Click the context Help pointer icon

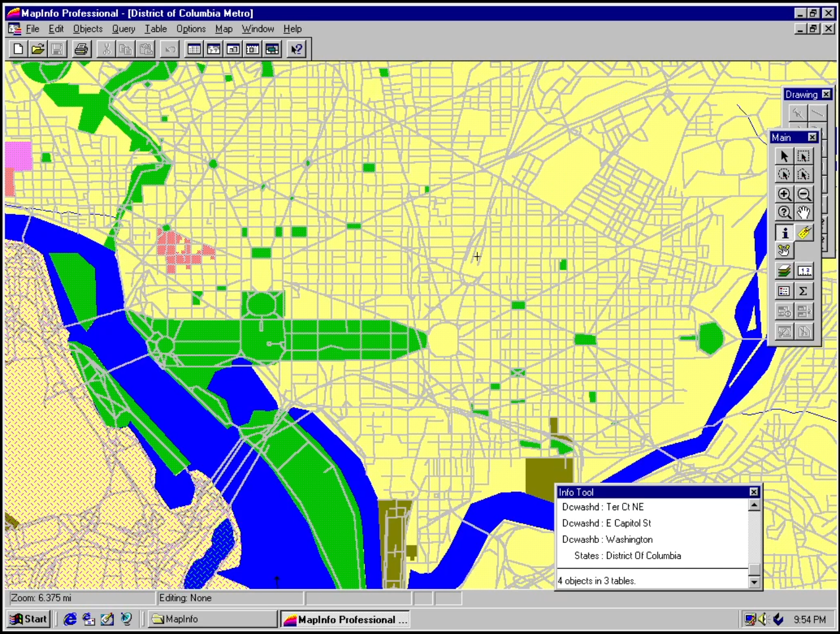[x=296, y=49]
